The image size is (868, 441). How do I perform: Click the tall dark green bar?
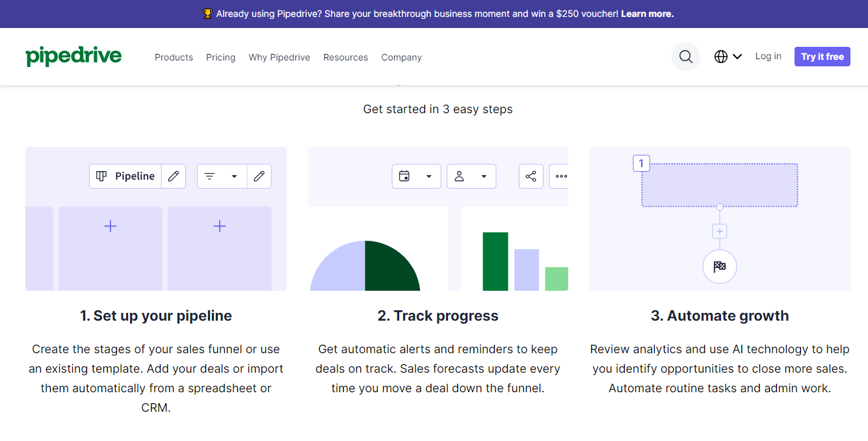click(x=495, y=261)
